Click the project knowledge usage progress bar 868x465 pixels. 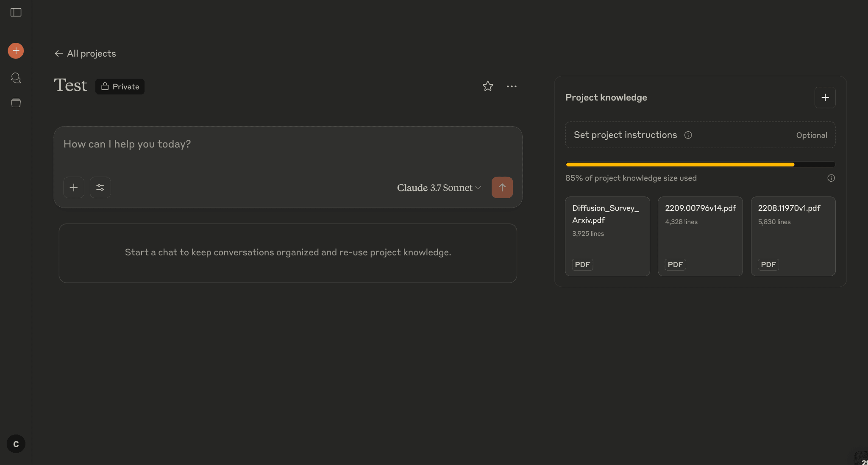[x=700, y=164]
